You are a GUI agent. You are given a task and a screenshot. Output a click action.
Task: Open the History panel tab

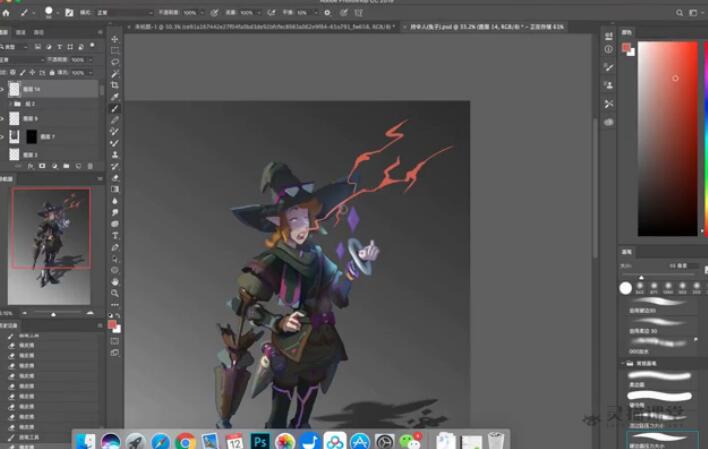pos(8,325)
